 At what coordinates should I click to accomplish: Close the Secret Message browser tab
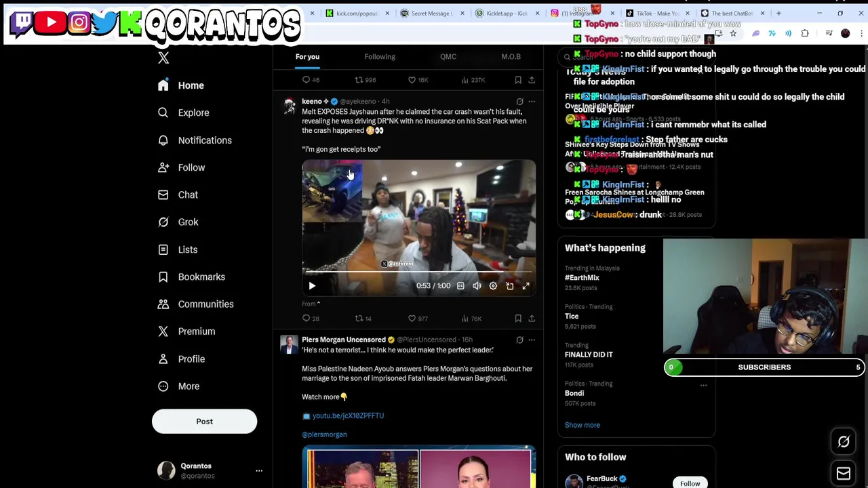pos(462,13)
